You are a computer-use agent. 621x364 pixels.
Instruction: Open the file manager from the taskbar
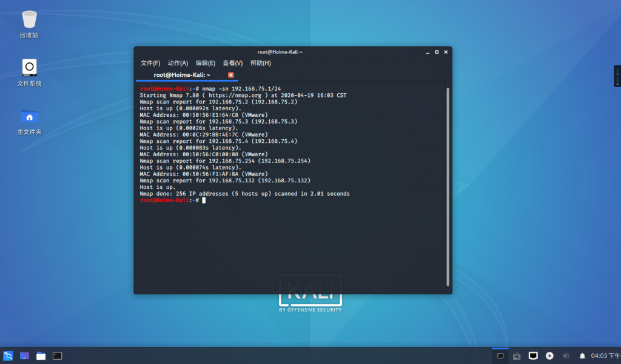[x=41, y=356]
